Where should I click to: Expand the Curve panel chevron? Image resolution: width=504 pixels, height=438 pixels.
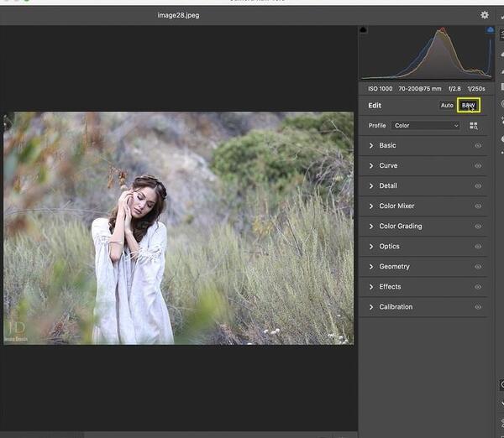[371, 165]
